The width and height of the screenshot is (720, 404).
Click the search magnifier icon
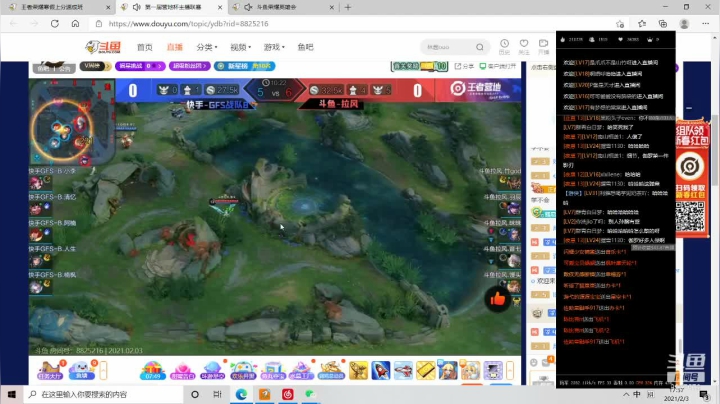480,47
